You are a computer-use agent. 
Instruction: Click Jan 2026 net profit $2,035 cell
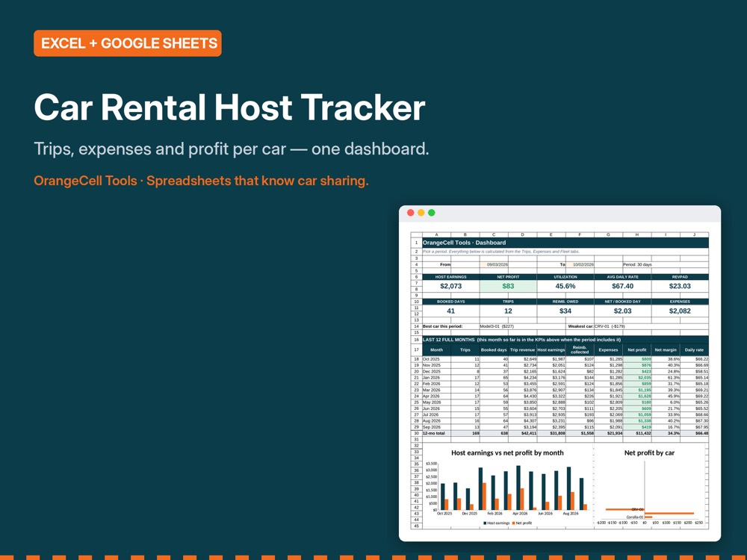(x=637, y=378)
